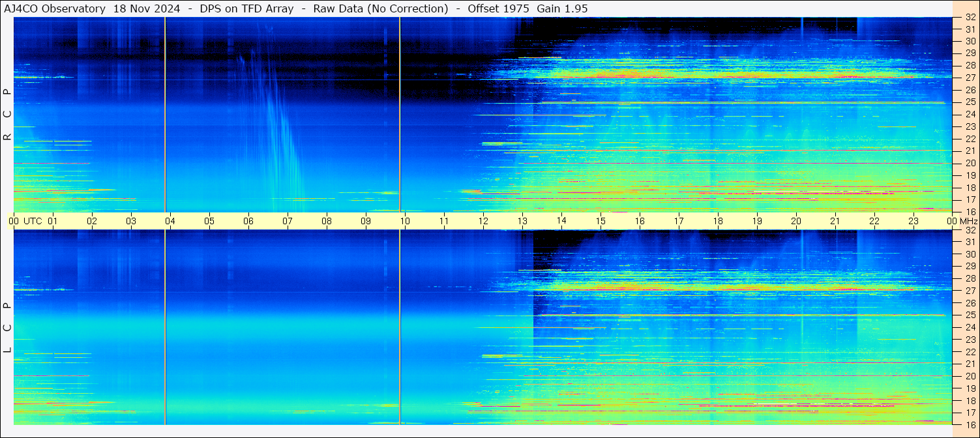Select hour '19' on the time axis
The image size is (980, 438).
coord(757,221)
